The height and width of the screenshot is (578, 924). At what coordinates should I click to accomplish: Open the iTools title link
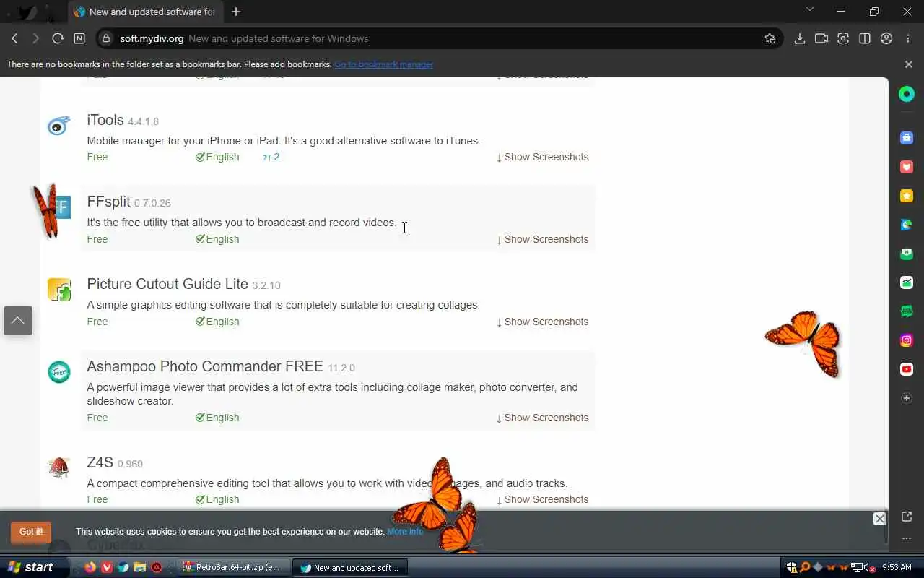click(105, 120)
